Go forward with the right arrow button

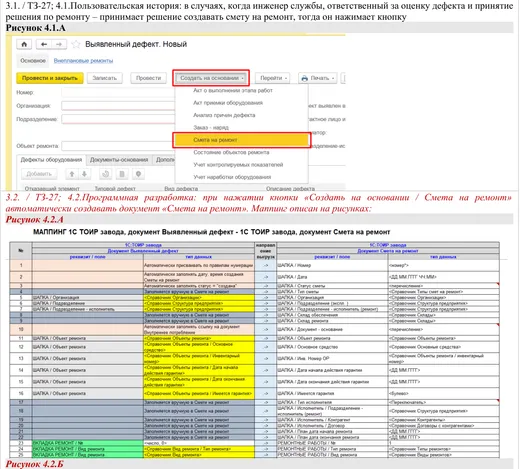click(59, 44)
